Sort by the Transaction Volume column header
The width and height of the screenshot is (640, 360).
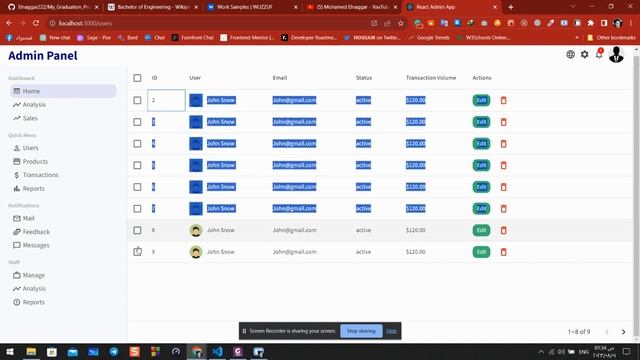(x=431, y=78)
